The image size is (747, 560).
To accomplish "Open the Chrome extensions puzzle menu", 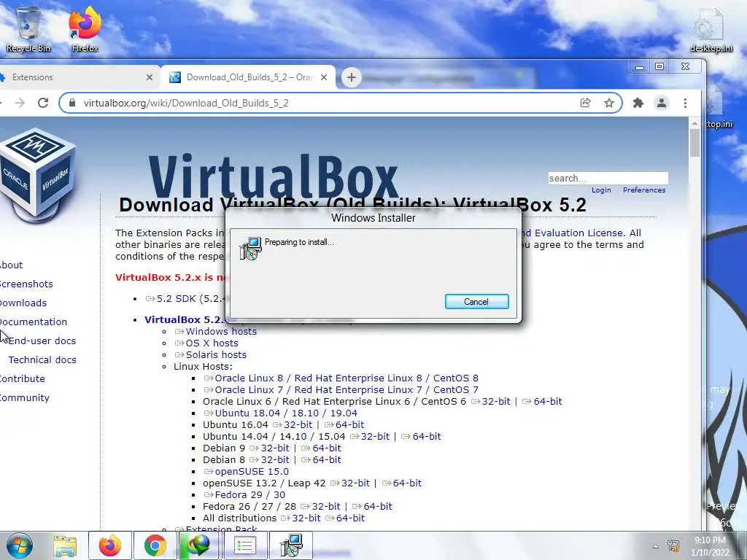I will click(638, 103).
